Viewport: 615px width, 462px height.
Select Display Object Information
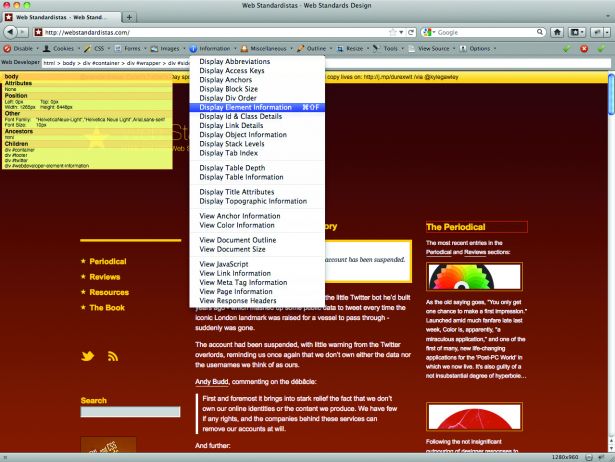(x=257, y=135)
